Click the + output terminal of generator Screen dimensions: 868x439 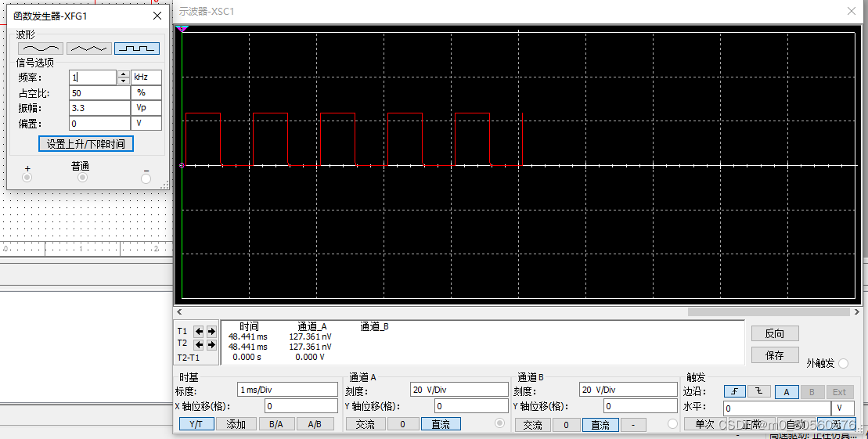click(27, 178)
